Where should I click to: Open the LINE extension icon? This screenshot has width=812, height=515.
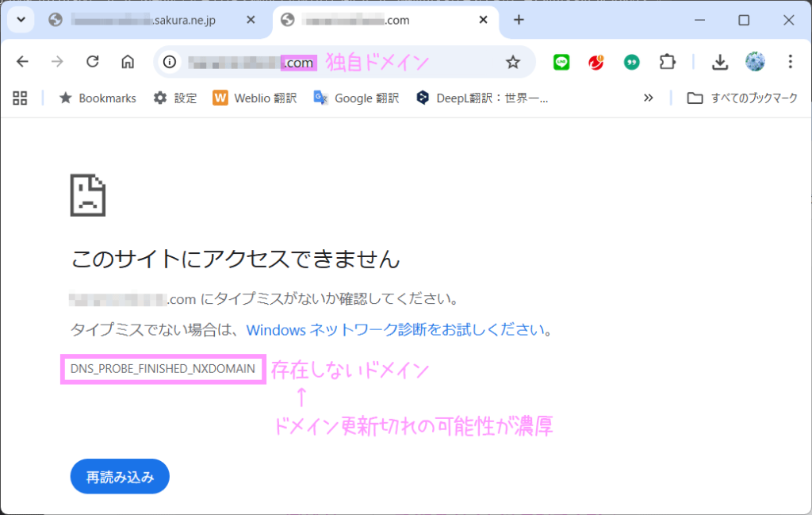coord(561,62)
